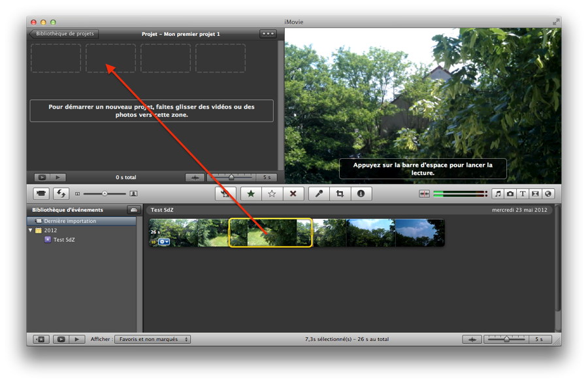The height and width of the screenshot is (383, 588).
Task: Click the 0 s total duration text
Action: (x=126, y=177)
